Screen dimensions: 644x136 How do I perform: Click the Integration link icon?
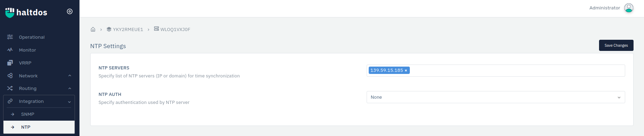(10, 101)
